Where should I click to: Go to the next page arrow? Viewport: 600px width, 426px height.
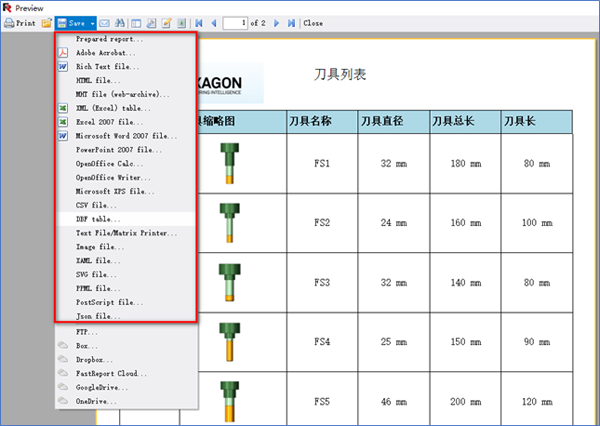277,22
